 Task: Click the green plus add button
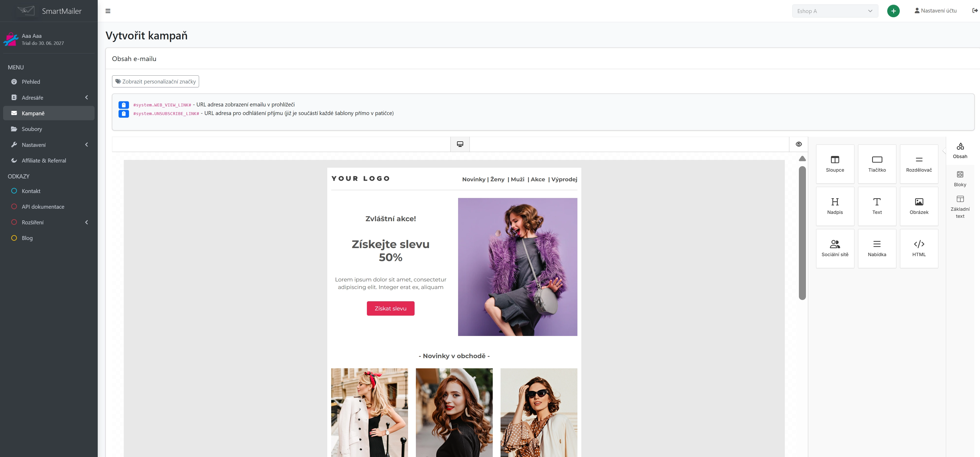point(893,11)
